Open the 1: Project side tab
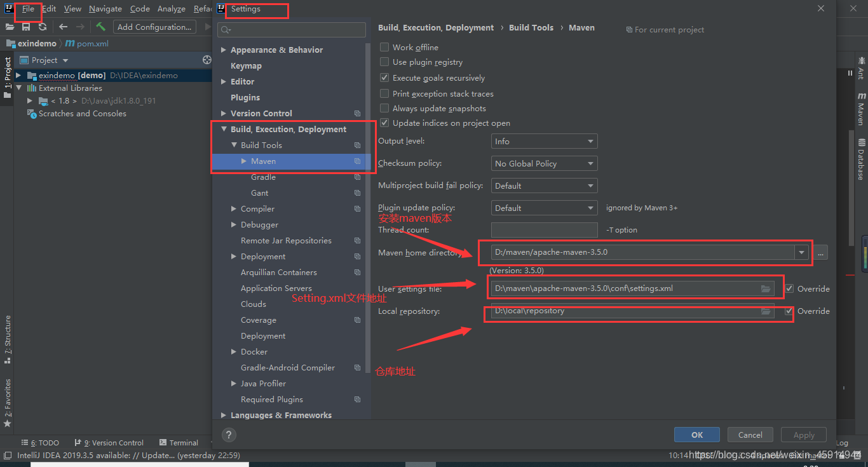The height and width of the screenshot is (467, 868). [x=8, y=78]
